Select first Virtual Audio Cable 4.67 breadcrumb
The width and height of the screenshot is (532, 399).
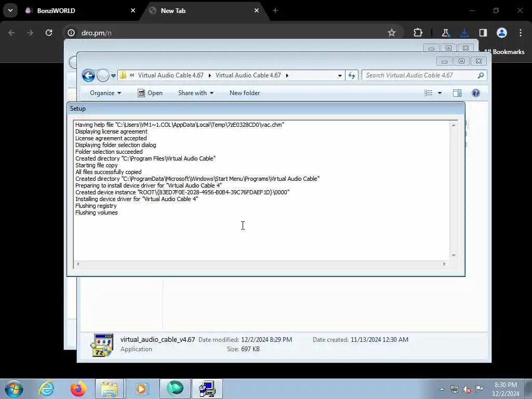click(x=170, y=75)
